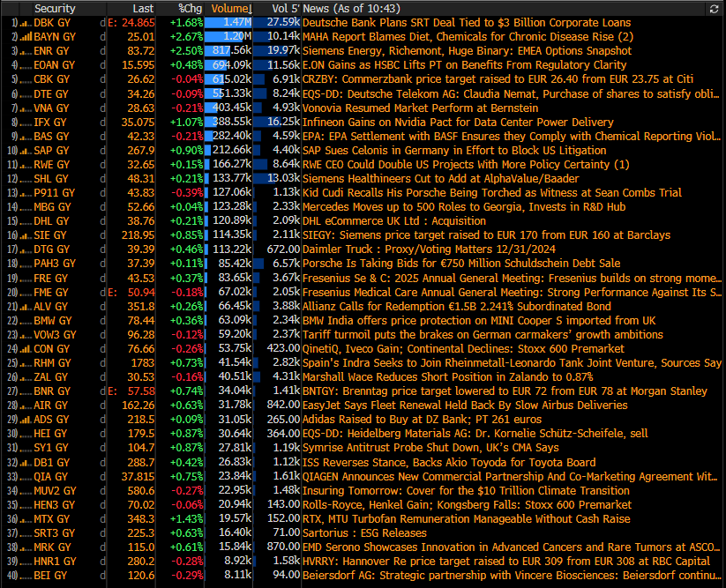
Task: Select the HNR1 GY security ticker
Action: [x=55, y=562]
